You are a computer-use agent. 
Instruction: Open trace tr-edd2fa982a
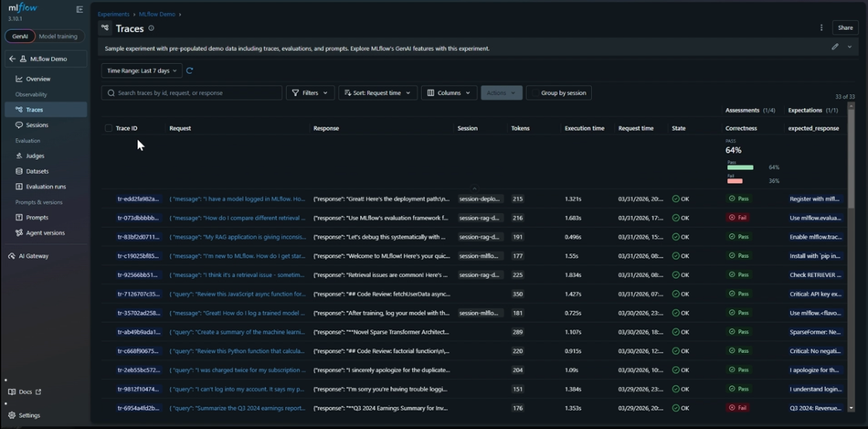[138, 199]
